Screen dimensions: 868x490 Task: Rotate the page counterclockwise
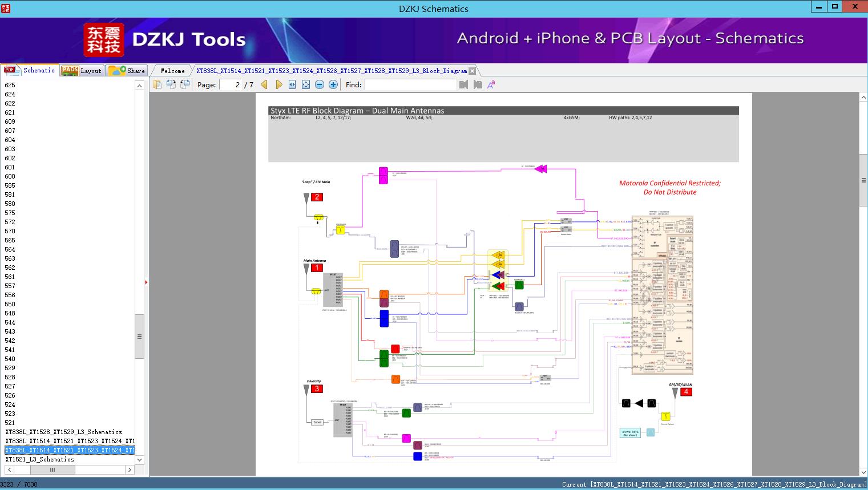(171, 84)
